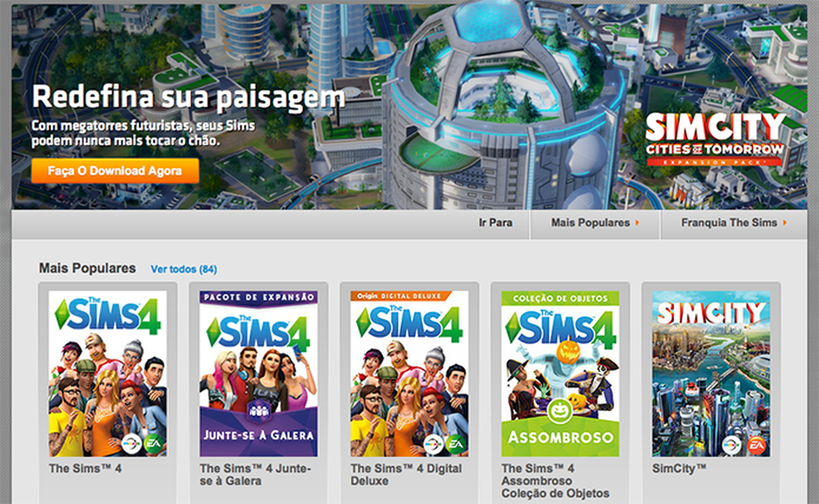
Task: Open the Junte-se à Galera expansion cover
Action: pos(259,373)
